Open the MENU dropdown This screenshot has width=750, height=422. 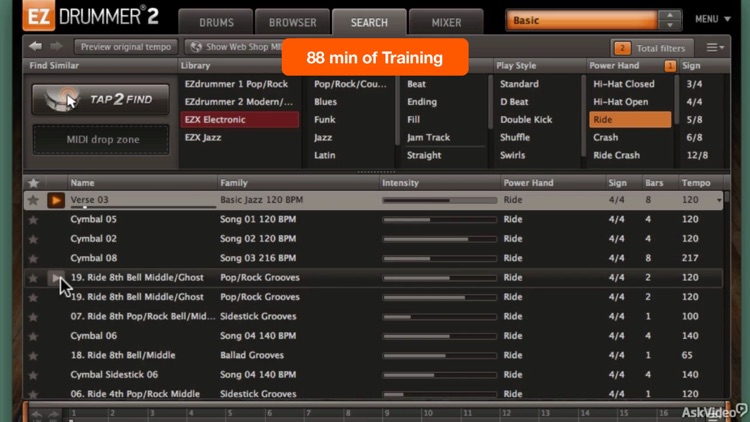[713, 19]
